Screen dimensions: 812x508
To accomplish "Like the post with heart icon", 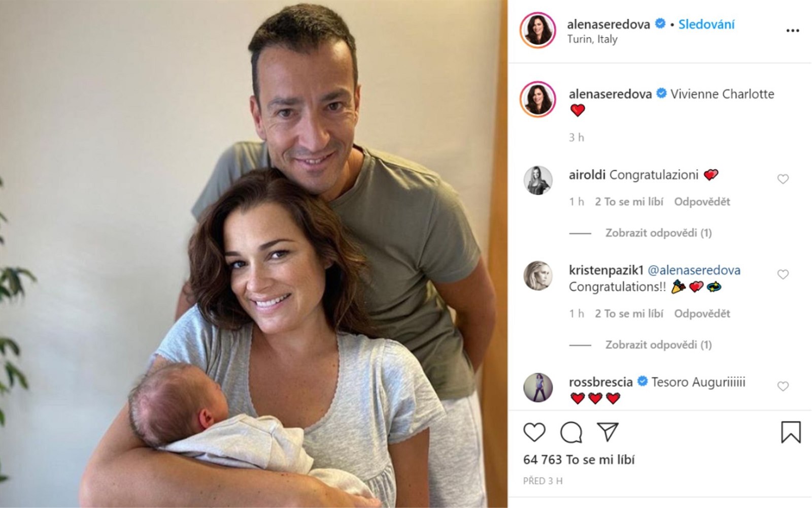I will click(x=534, y=432).
